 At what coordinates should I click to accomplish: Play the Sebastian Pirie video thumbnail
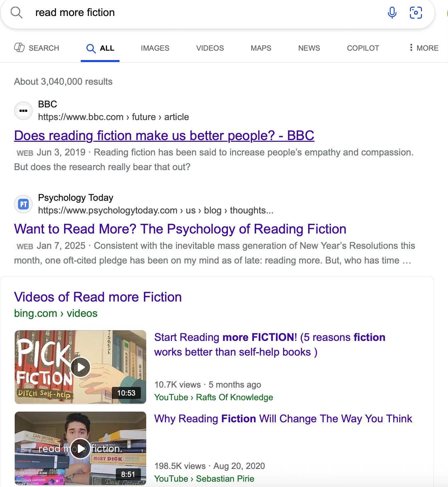(80, 448)
